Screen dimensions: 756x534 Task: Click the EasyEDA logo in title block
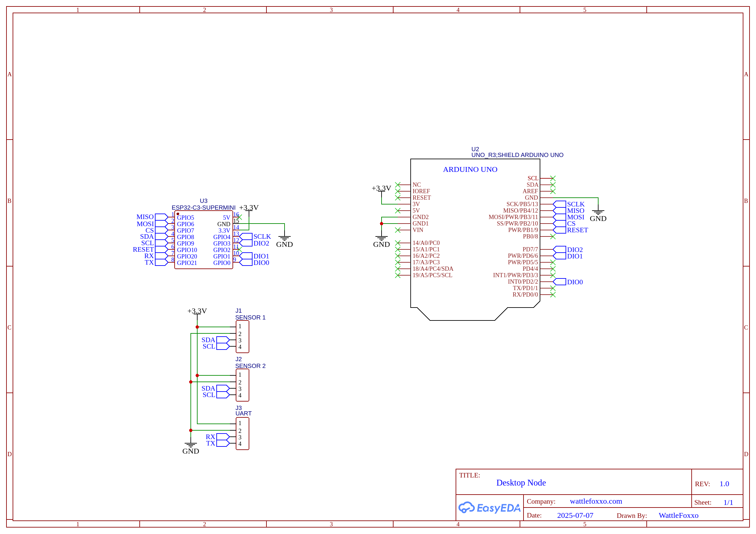pyautogui.click(x=489, y=508)
